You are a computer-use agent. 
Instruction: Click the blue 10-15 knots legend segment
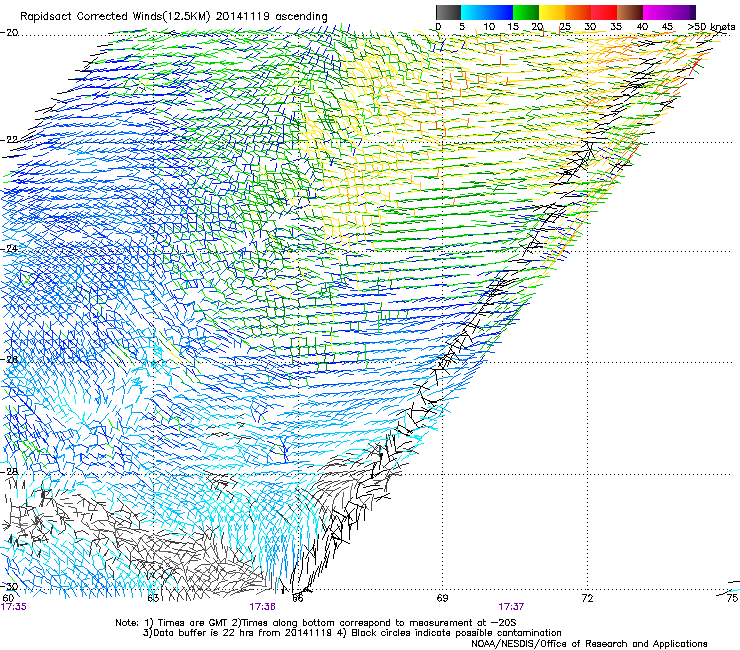coord(500,12)
